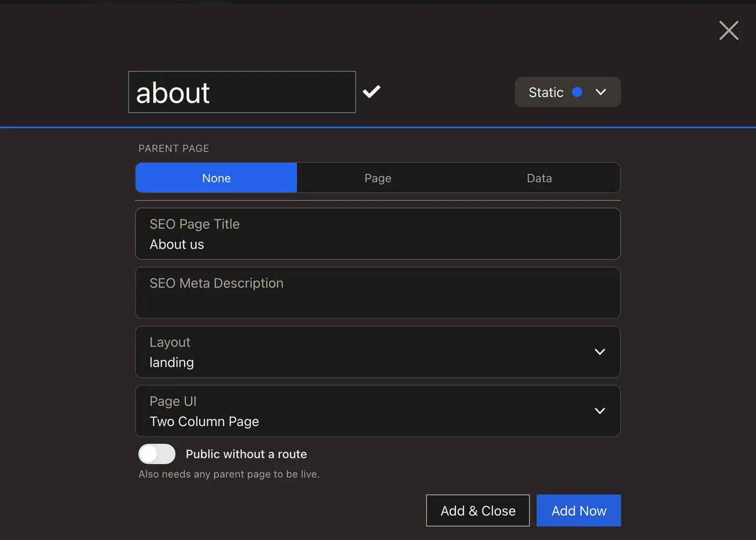Image resolution: width=756 pixels, height=540 pixels.
Task: Click the page name field containing 'about'
Action: pos(242,92)
